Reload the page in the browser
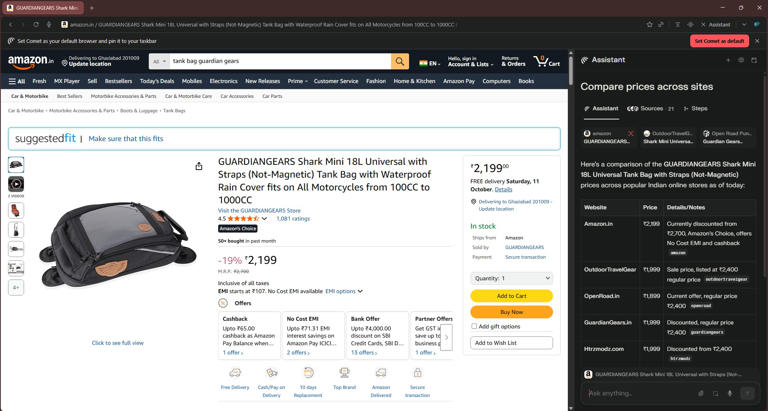768x411 pixels. pyautogui.click(x=36, y=24)
